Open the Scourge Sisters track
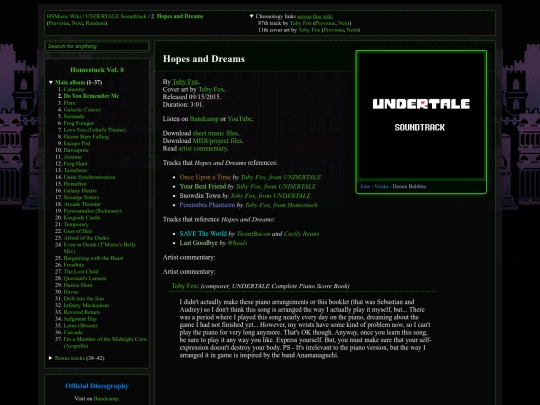 (81, 197)
